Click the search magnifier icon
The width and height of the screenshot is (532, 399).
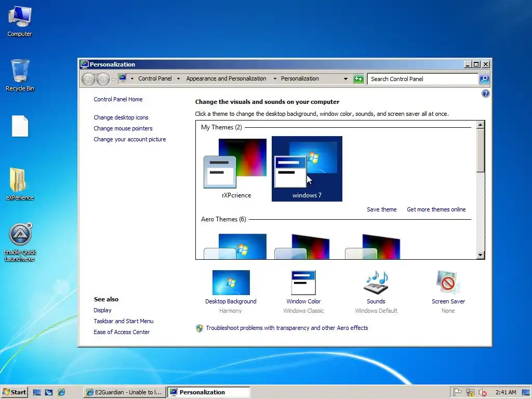(x=484, y=79)
